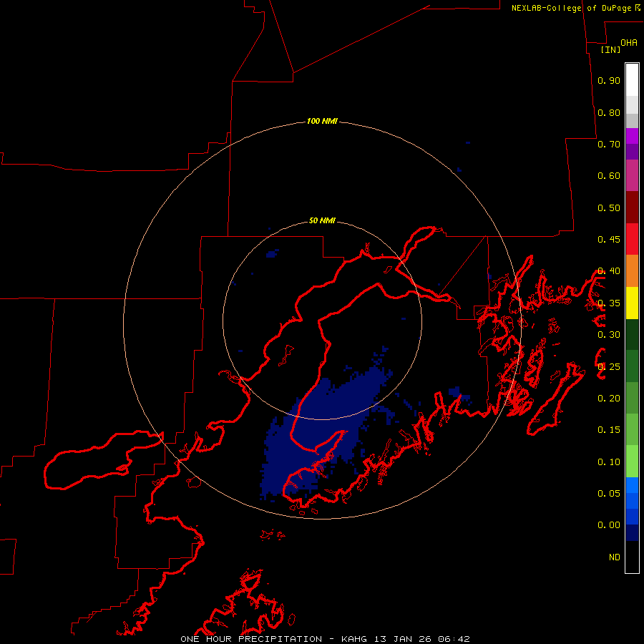Screen dimensions: 644x644
Task: Pick the yellow legend swatch
Action: point(632,303)
